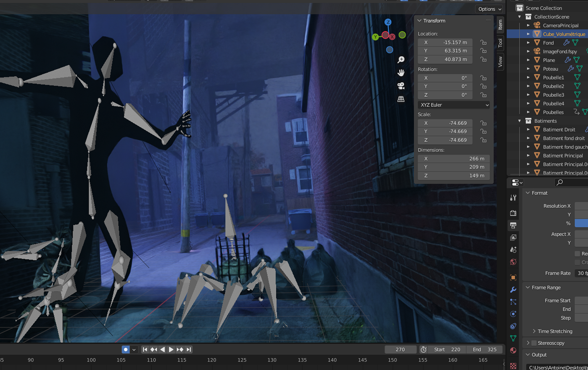Open the Physics Properties tab
The image size is (588, 370).
513,314
